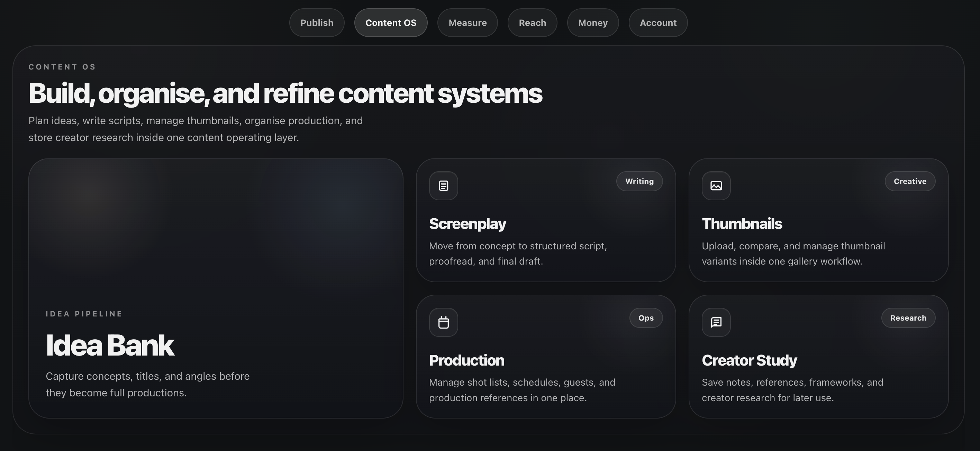Click the Thumbnails image icon
The width and height of the screenshot is (980, 451).
716,186
